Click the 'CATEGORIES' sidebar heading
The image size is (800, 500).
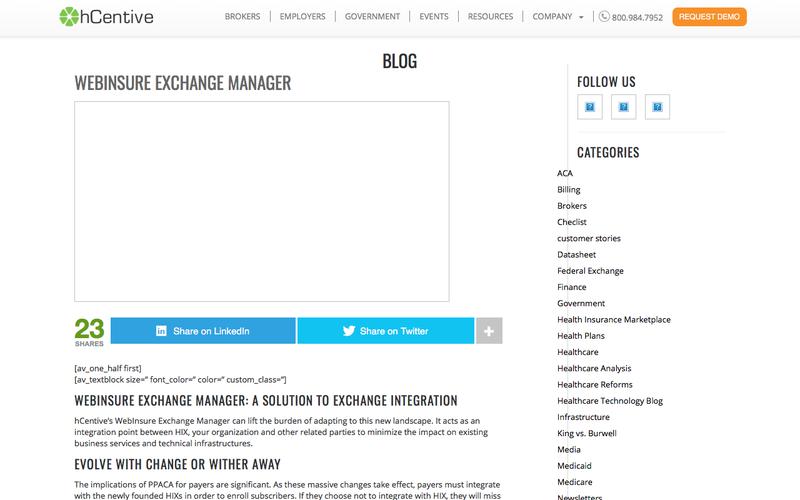608,153
